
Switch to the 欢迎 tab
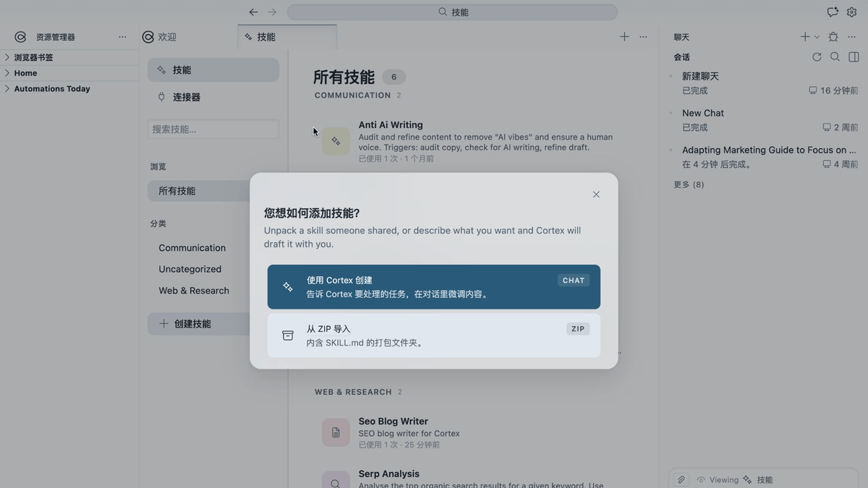160,37
